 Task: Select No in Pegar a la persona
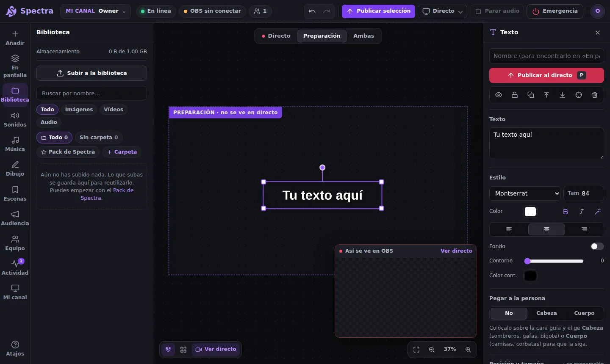pyautogui.click(x=509, y=313)
